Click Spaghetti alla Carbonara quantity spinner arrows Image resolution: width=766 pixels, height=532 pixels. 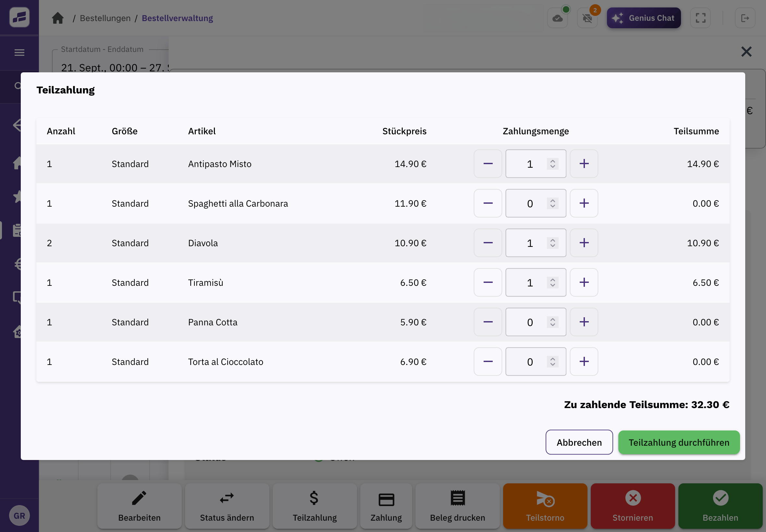coord(552,203)
